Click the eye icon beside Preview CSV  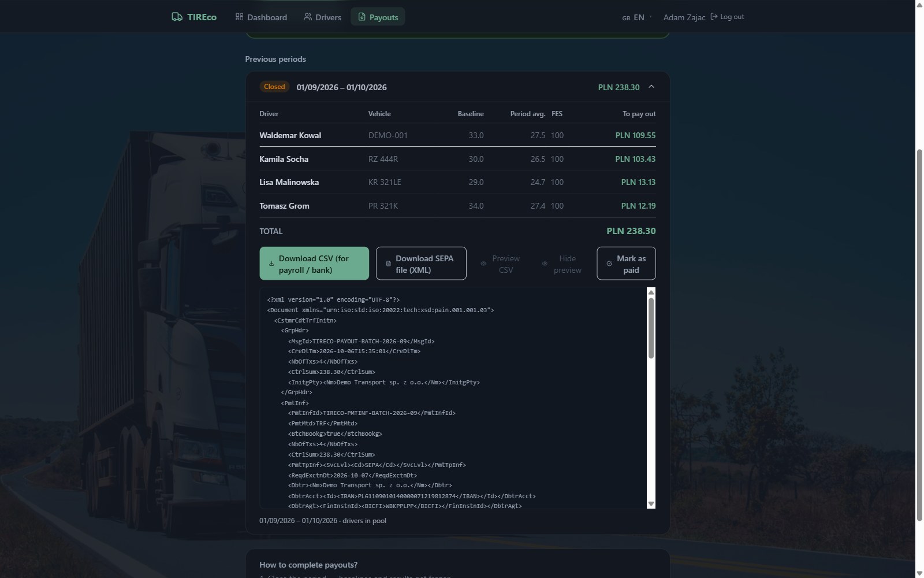483,264
